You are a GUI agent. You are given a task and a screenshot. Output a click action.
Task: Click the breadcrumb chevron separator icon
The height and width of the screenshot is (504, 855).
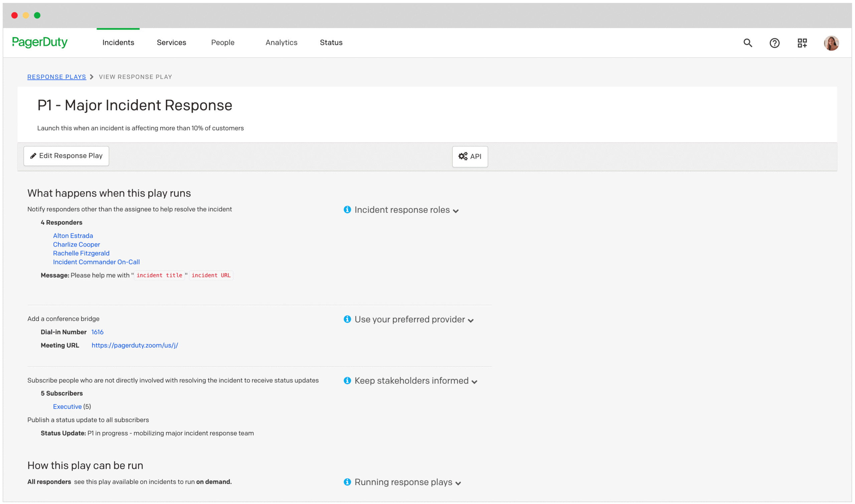(91, 77)
